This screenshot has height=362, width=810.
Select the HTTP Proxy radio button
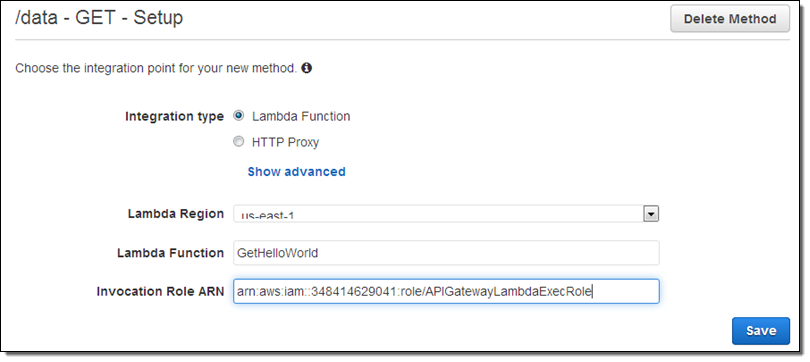(x=238, y=141)
